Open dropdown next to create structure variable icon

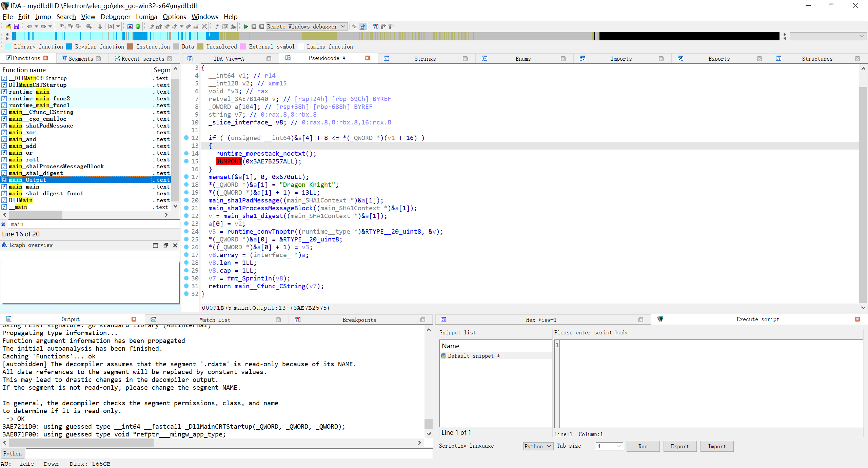(181, 26)
